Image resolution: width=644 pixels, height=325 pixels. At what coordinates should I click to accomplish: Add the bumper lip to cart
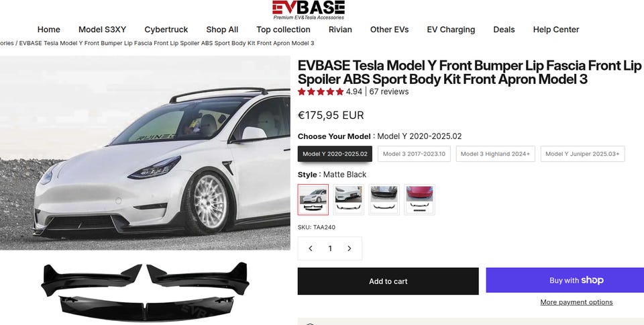[x=388, y=281]
